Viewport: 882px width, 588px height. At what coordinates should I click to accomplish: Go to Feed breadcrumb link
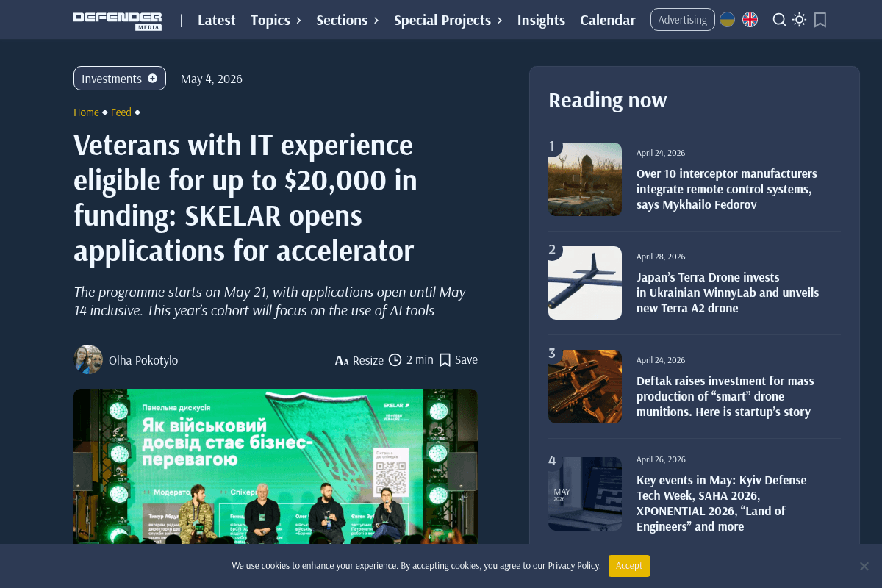point(121,112)
